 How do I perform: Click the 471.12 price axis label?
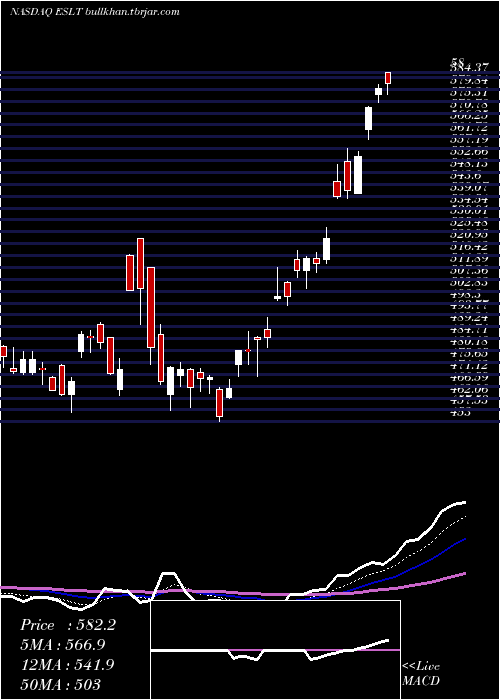(x=469, y=366)
